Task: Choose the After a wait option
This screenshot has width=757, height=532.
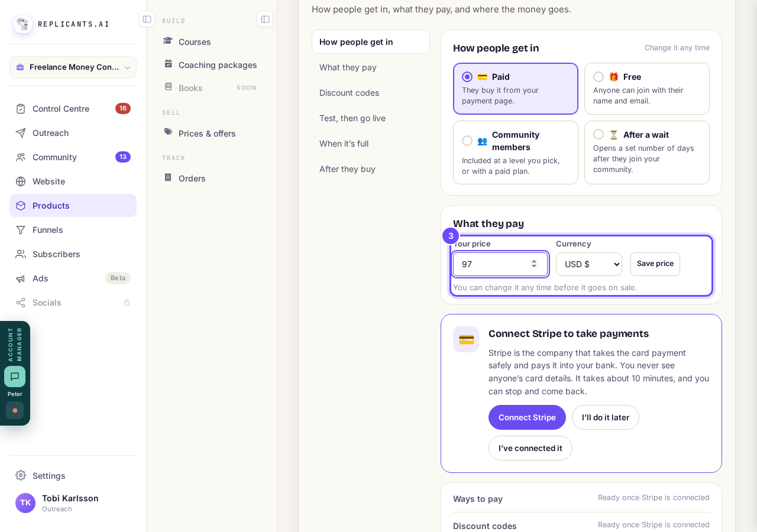Action: pos(647,153)
